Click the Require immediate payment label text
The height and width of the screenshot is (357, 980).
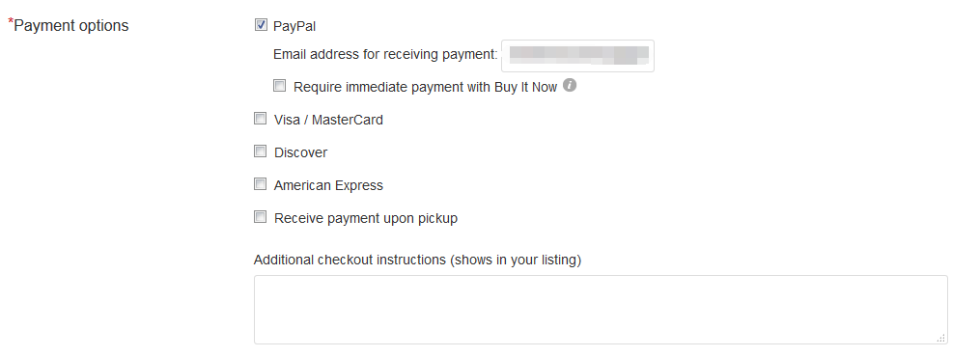pyautogui.click(x=425, y=88)
